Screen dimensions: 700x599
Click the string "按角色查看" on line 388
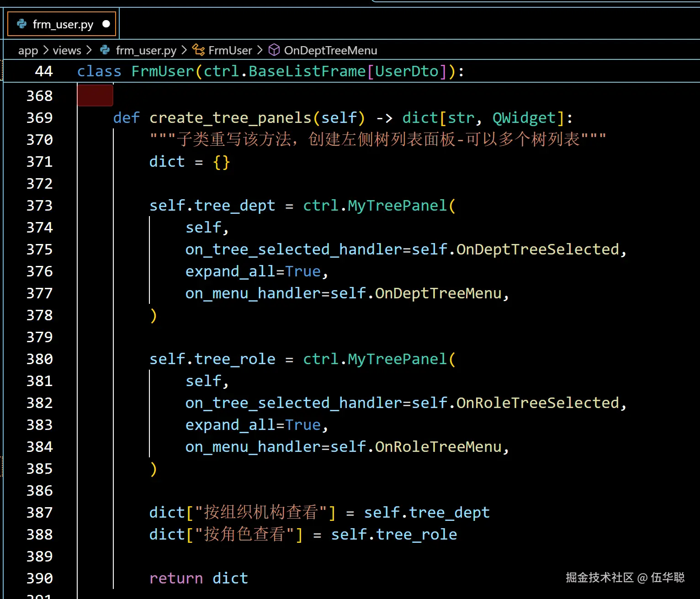pyautogui.click(x=244, y=535)
